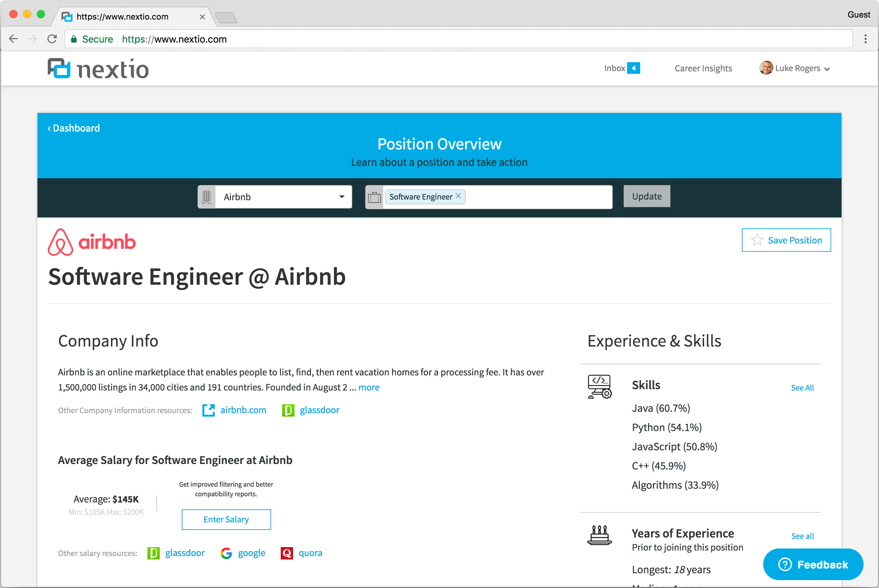Click the building icon beside company selector

click(x=206, y=197)
